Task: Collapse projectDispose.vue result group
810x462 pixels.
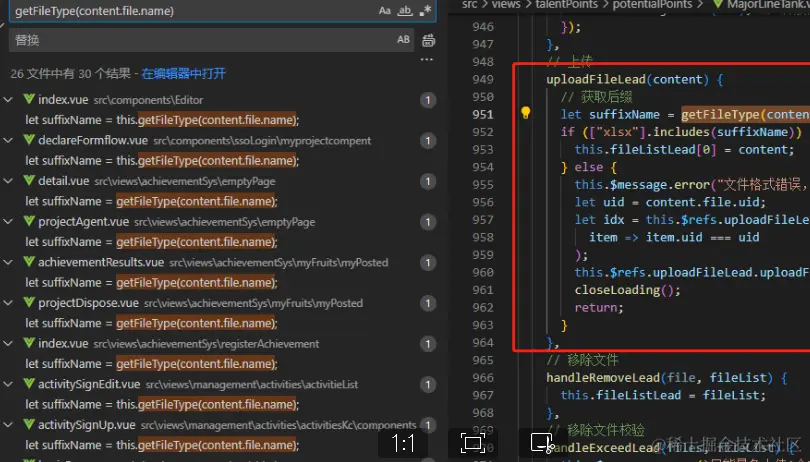Action: pyautogui.click(x=8, y=303)
